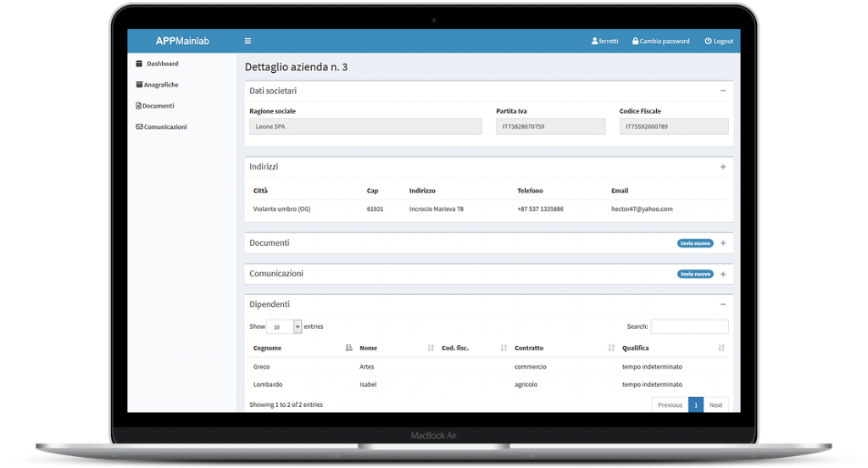Click the hamburger menu toggle icon
The image size is (868, 468).
[248, 41]
